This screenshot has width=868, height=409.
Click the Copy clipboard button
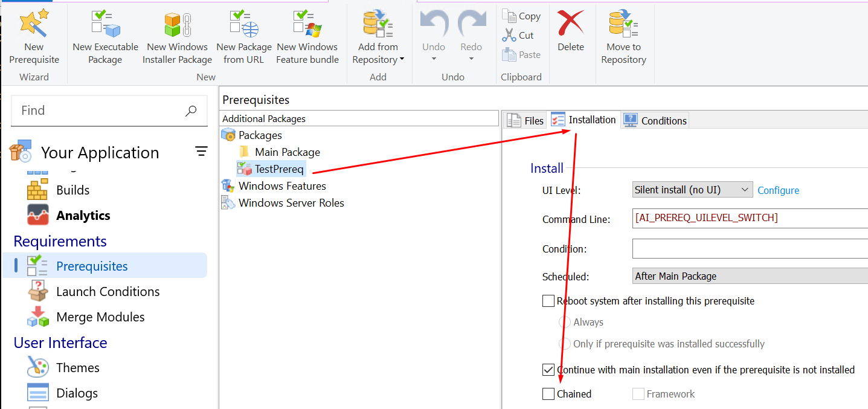(x=521, y=16)
